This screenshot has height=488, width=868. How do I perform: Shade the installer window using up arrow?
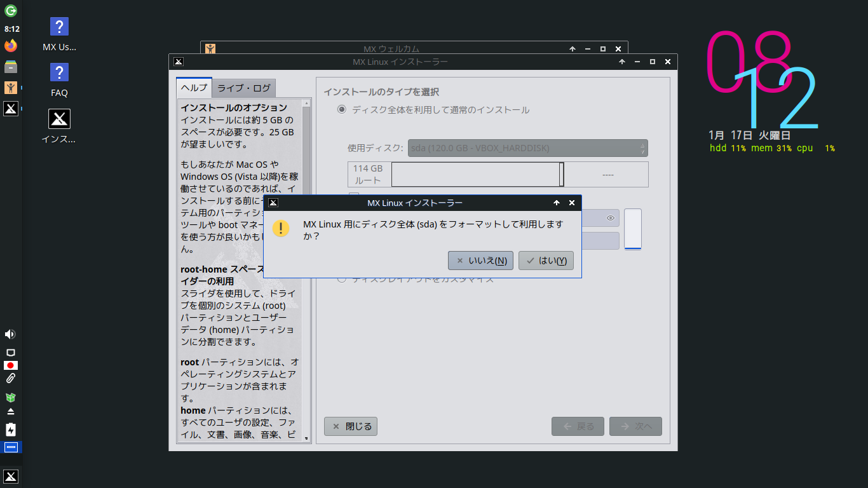click(x=622, y=62)
